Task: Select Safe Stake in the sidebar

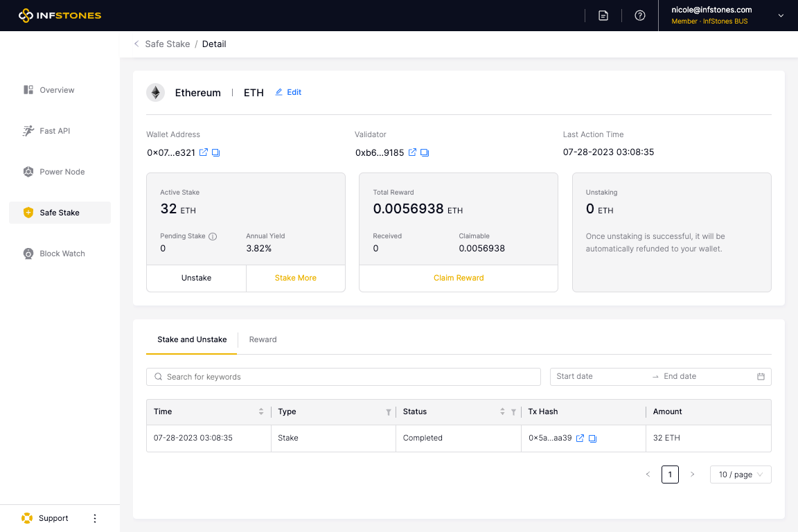Action: tap(60, 212)
